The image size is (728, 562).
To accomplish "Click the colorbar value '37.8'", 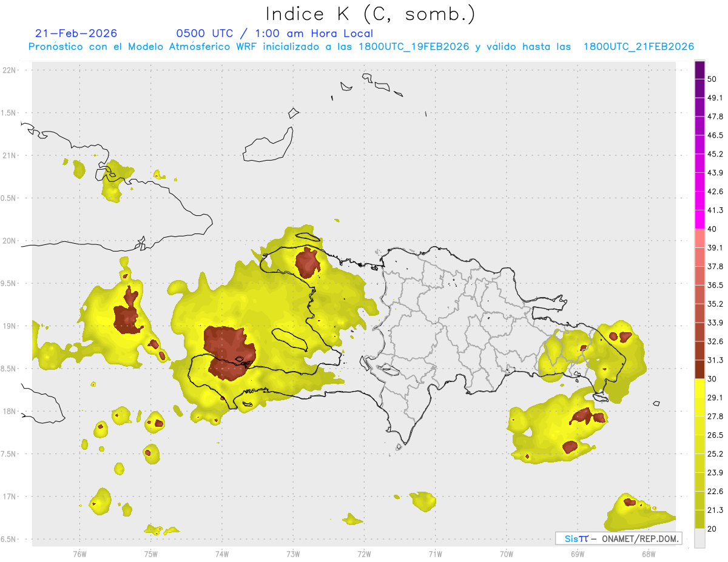I will coord(715,266).
